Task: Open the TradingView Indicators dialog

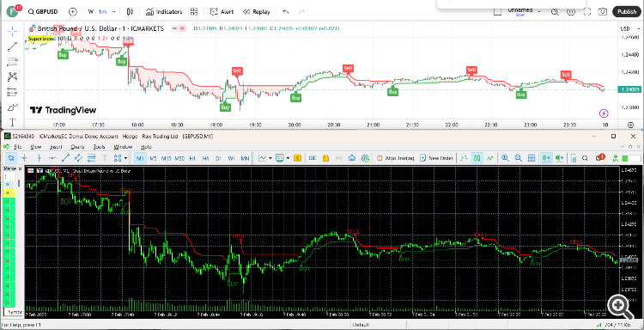Action: pyautogui.click(x=164, y=11)
